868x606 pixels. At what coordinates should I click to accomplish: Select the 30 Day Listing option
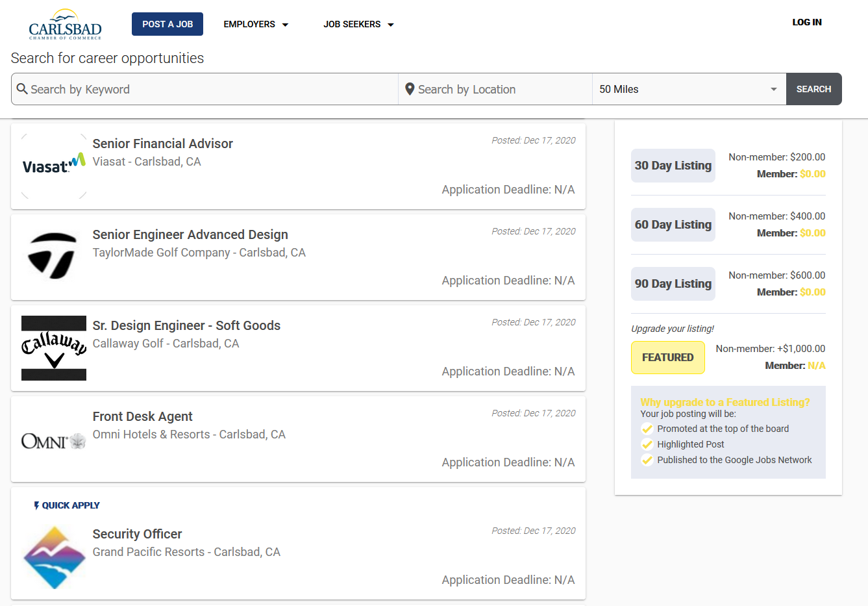tap(673, 166)
